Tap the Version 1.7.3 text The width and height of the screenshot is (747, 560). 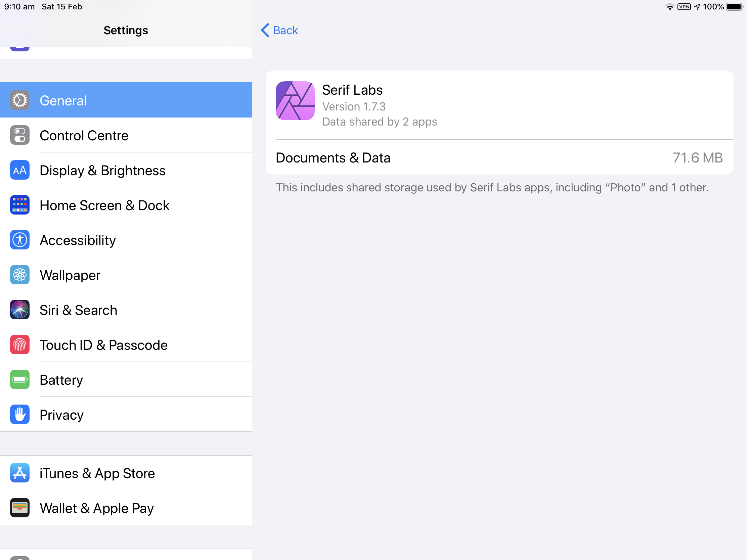(x=354, y=107)
